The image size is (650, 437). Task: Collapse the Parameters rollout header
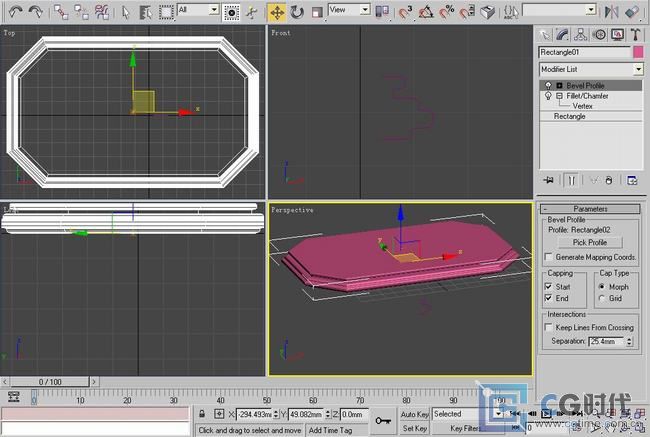[591, 209]
